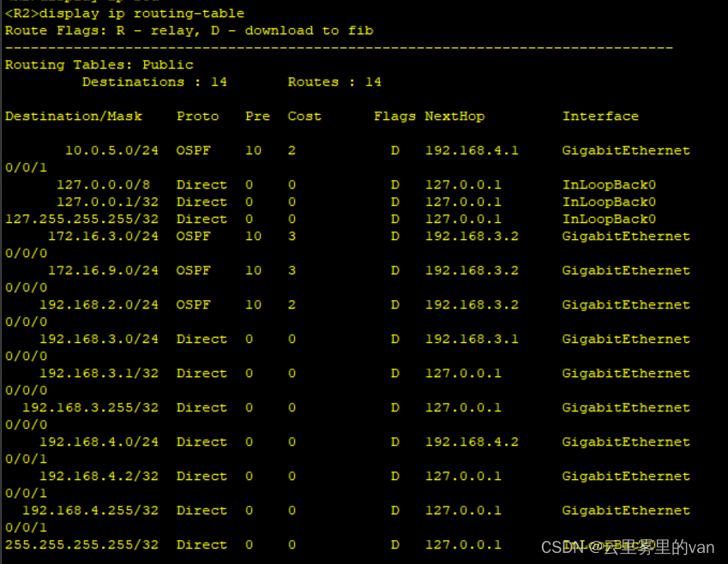This screenshot has height=564, width=728.
Task: Click the 'Routes : 14' value
Action: (334, 81)
